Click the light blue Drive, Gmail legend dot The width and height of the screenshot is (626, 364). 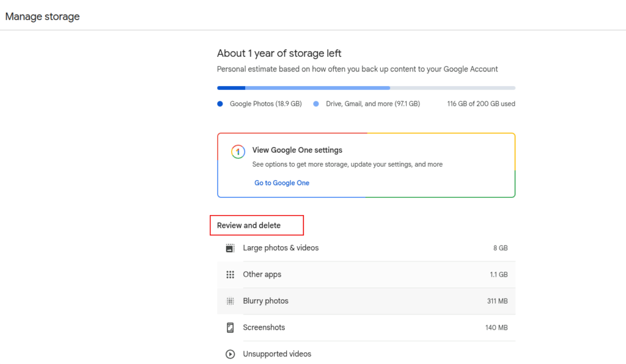[316, 104]
